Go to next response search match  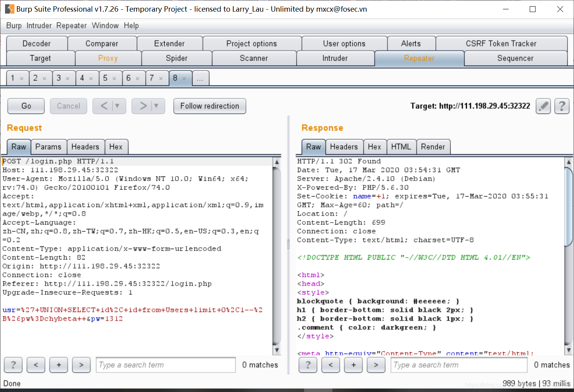(x=376, y=365)
